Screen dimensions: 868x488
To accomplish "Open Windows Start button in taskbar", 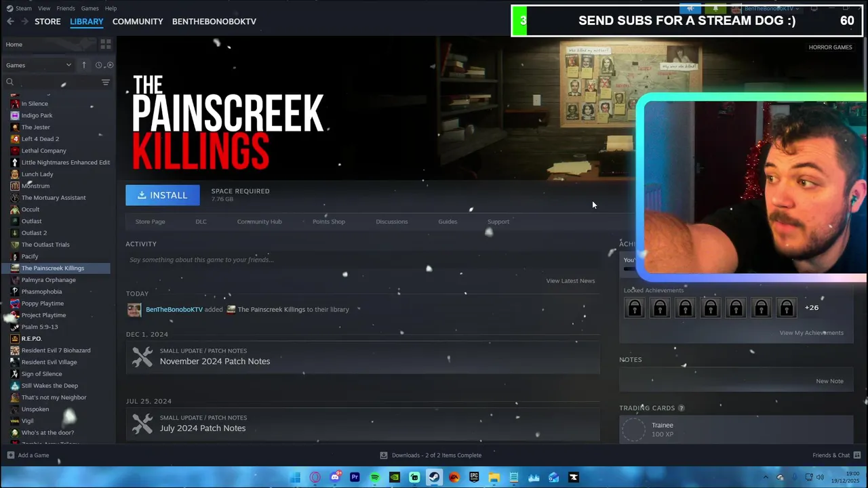I will click(295, 477).
